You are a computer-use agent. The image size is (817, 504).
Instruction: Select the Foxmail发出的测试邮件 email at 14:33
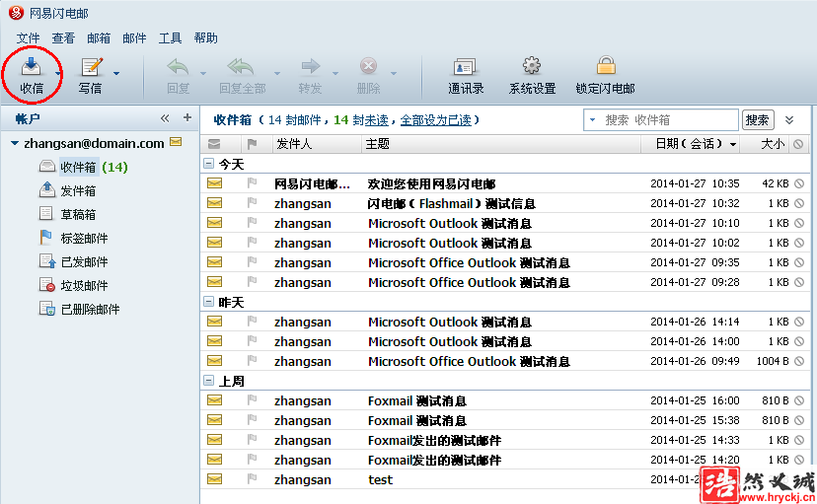click(x=505, y=440)
